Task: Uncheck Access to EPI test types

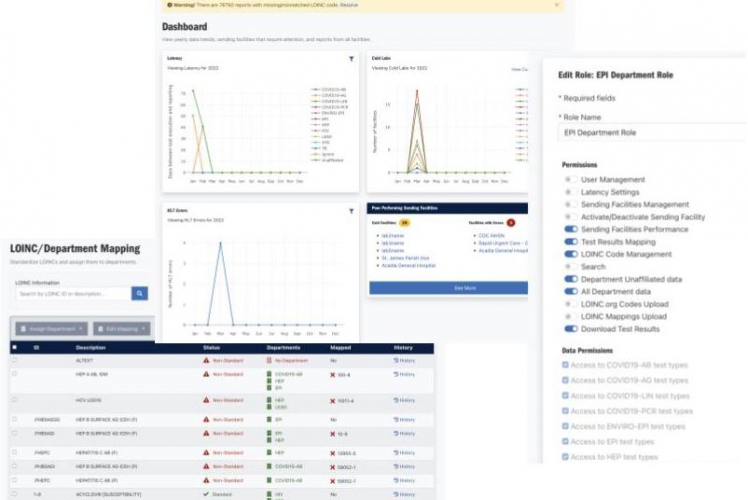Action: tap(565, 441)
